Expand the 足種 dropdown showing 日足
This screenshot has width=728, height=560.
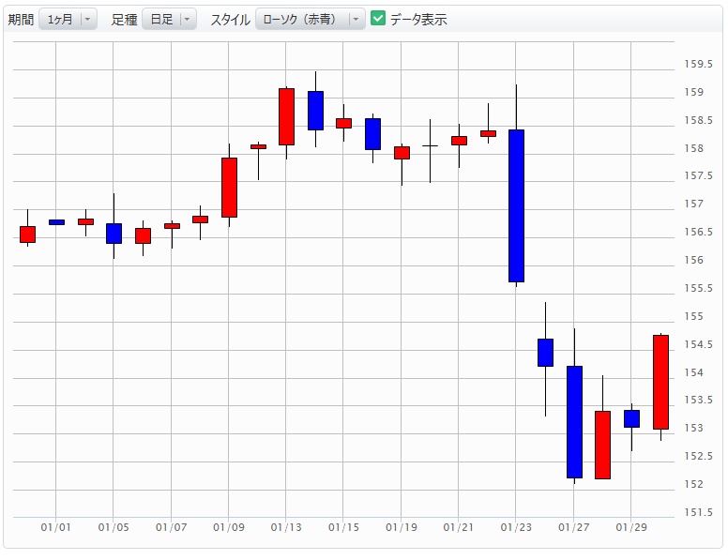pos(169,19)
